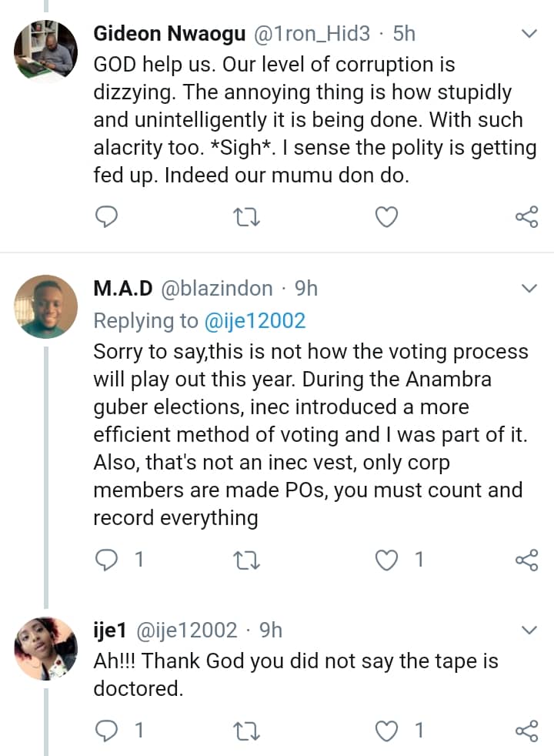Viewport: 554px width, 756px height.
Task: Reply to ije1's doctored tape tweet
Action: 105,730
